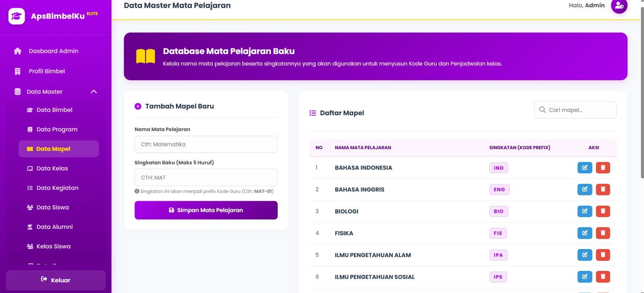Click the magnifier icon in the search box

click(x=543, y=110)
